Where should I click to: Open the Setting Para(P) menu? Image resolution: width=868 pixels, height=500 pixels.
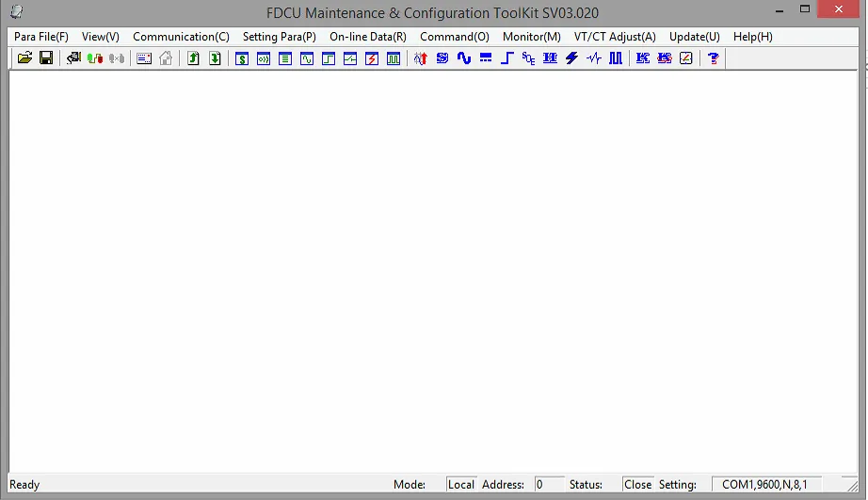279,37
